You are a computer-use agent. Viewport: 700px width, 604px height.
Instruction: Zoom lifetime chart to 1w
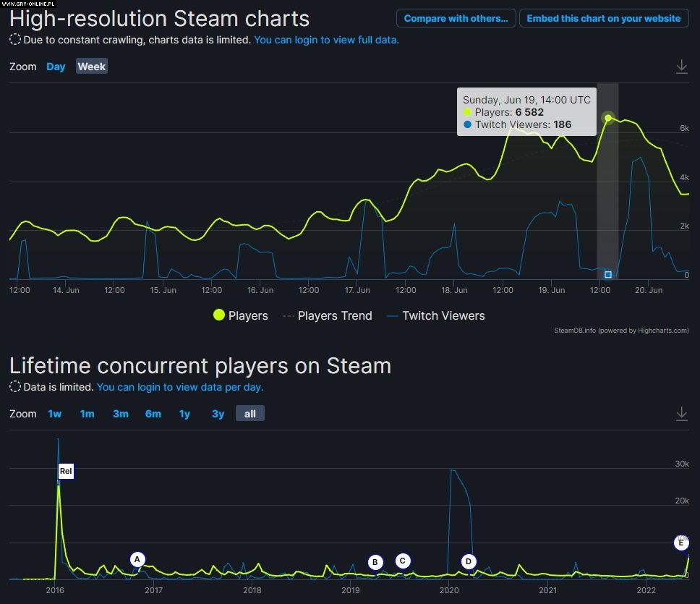(x=55, y=414)
